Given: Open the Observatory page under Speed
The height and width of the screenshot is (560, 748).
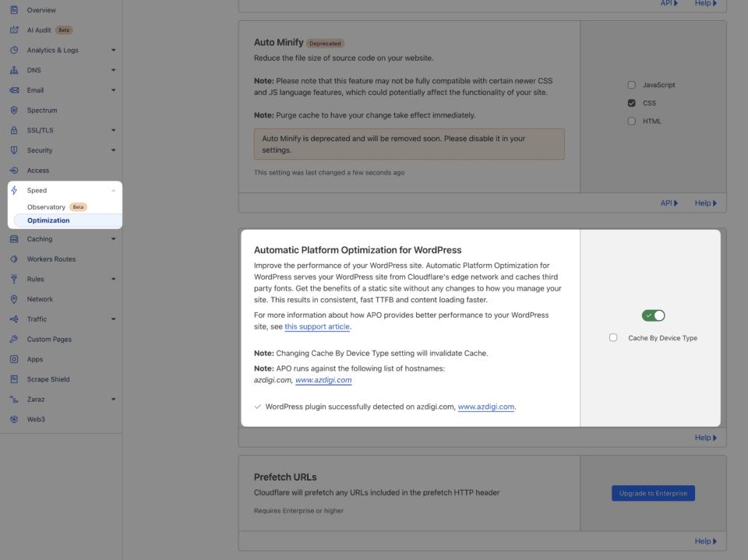Looking at the screenshot, I should pyautogui.click(x=46, y=207).
